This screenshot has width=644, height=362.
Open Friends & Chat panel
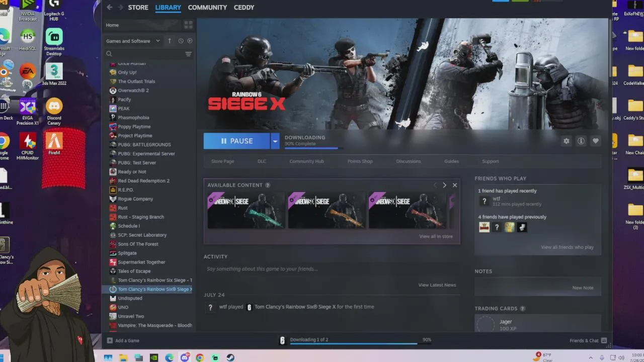click(x=588, y=340)
